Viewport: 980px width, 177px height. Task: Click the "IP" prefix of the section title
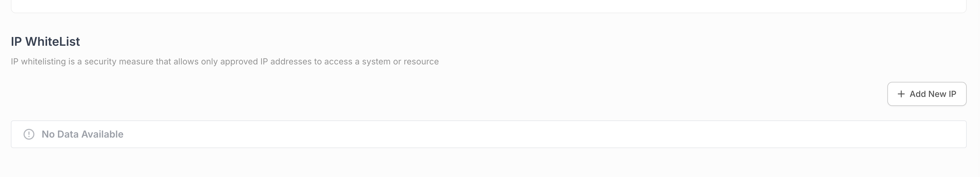[16, 42]
